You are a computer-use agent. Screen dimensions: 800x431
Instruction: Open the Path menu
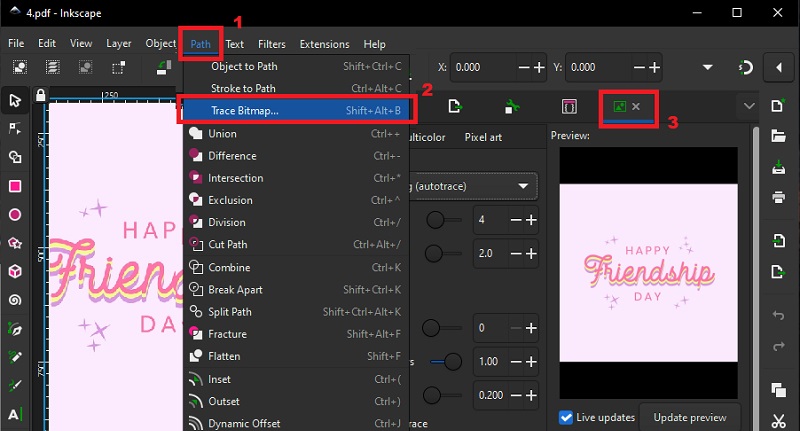point(201,44)
